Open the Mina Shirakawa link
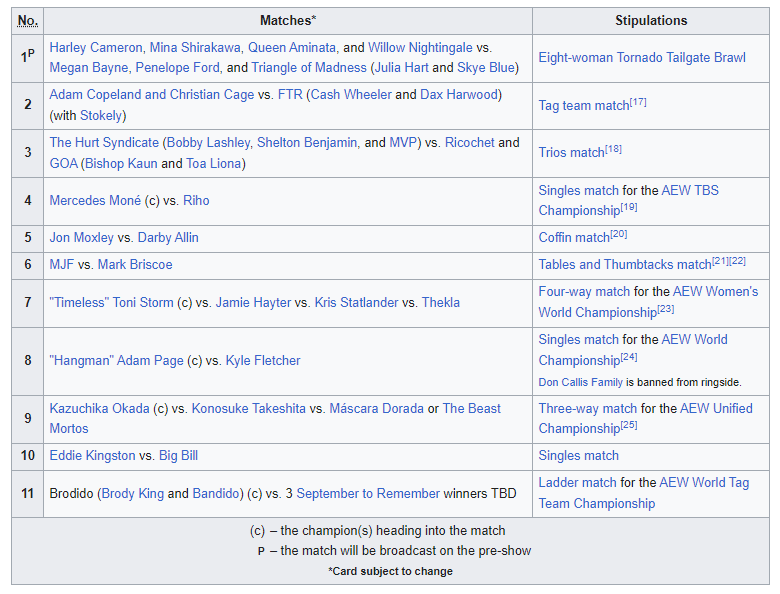Image resolution: width=780 pixels, height=594 pixels. pyautogui.click(x=195, y=47)
